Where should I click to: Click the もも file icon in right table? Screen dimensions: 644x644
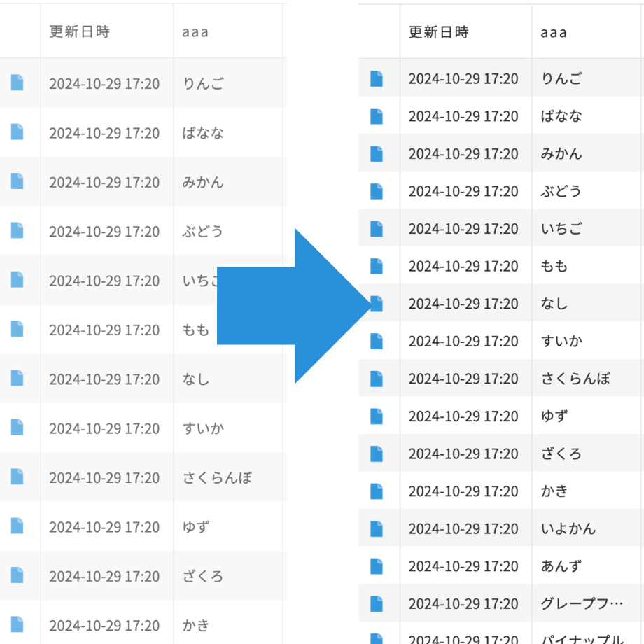(x=377, y=266)
